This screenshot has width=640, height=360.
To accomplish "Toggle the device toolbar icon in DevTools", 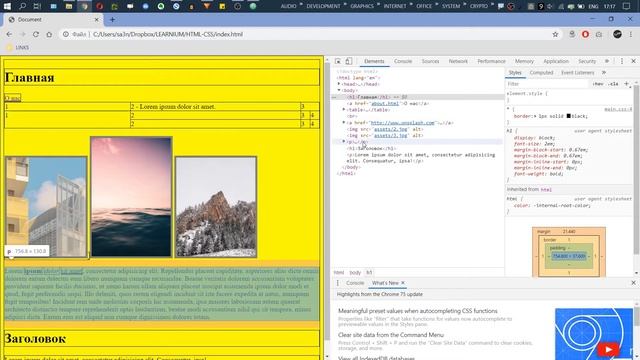I will pyautogui.click(x=349, y=61).
